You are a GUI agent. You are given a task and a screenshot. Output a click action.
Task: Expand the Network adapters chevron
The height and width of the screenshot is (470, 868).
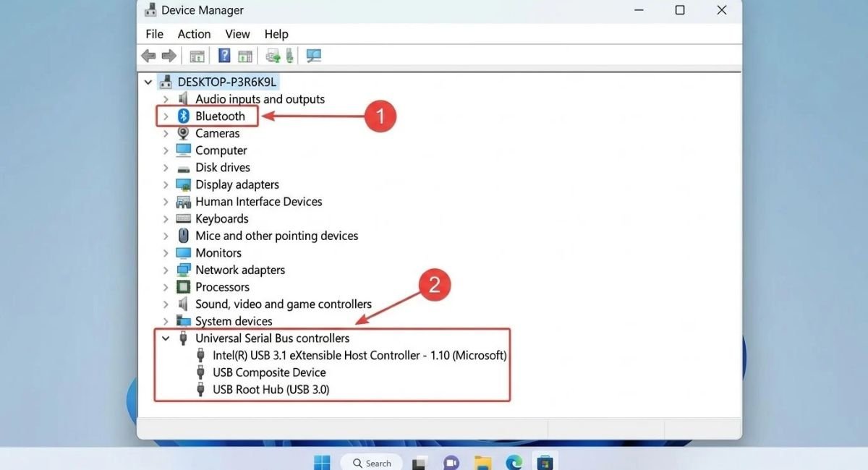coord(166,270)
